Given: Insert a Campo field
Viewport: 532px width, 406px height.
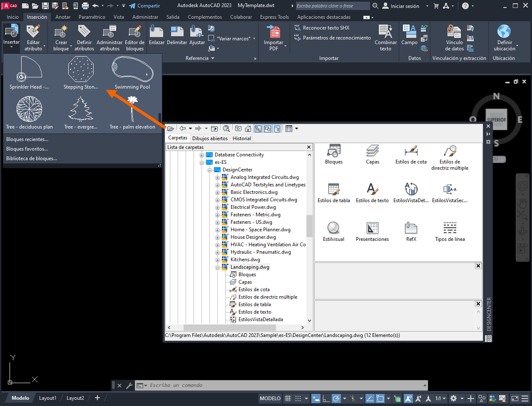Looking at the screenshot, I should point(409,35).
